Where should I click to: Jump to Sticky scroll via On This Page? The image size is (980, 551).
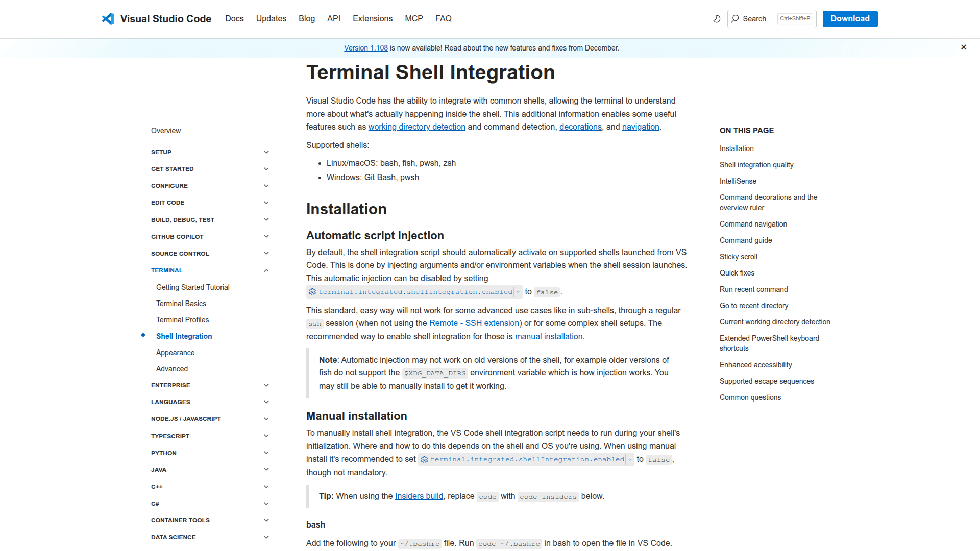(738, 256)
